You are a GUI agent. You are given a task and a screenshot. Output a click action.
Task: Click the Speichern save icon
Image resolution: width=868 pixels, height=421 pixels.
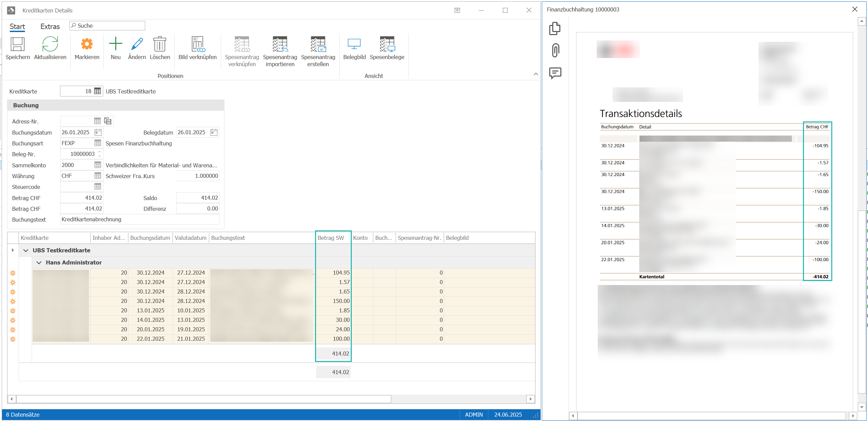(x=18, y=44)
